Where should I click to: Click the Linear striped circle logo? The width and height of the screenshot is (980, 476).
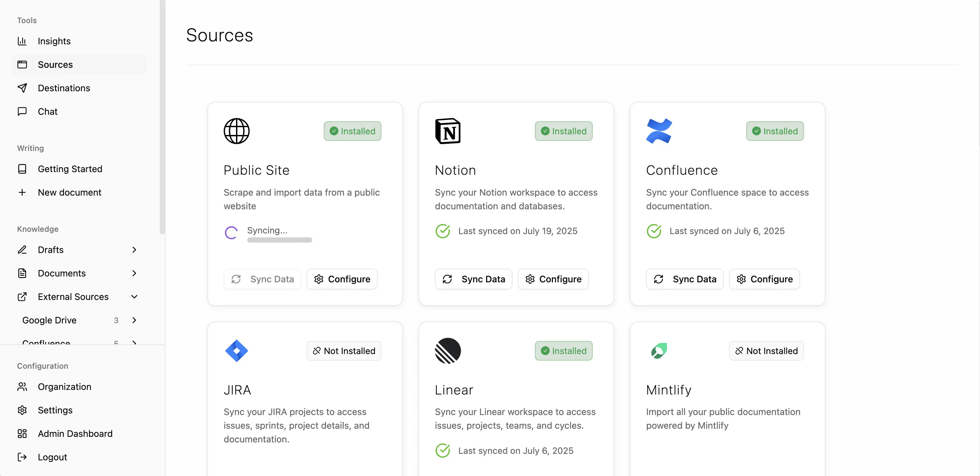tap(448, 350)
